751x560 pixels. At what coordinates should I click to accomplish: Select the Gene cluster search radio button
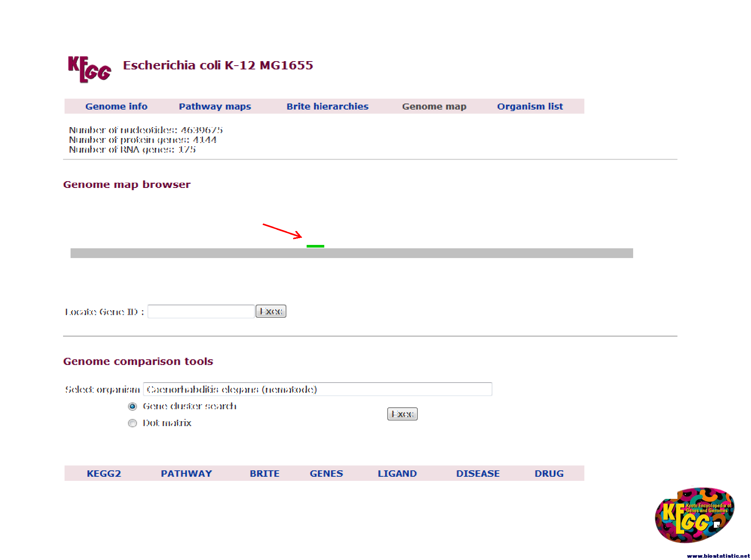click(132, 407)
